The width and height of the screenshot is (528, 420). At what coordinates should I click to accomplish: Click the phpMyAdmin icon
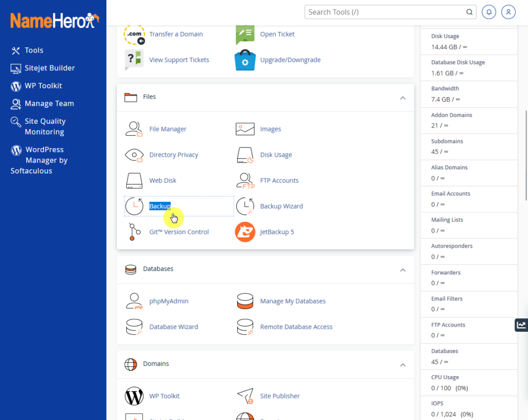click(x=134, y=301)
